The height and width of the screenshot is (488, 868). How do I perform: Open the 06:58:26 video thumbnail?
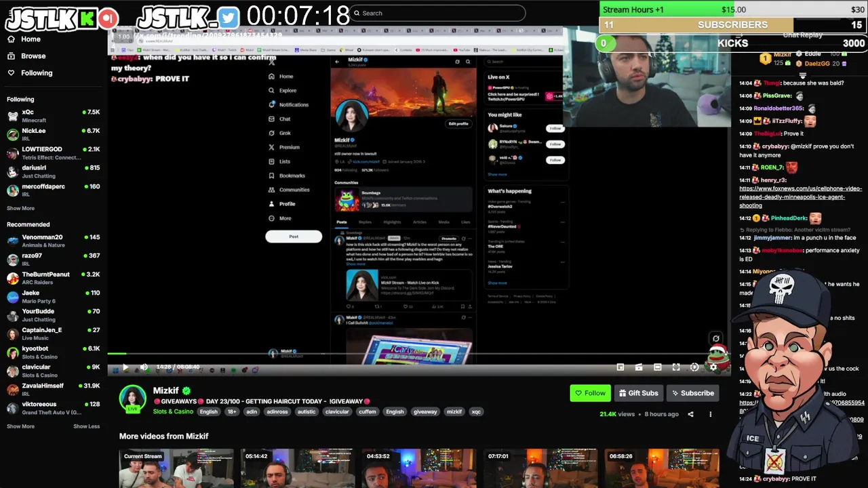[x=662, y=468]
